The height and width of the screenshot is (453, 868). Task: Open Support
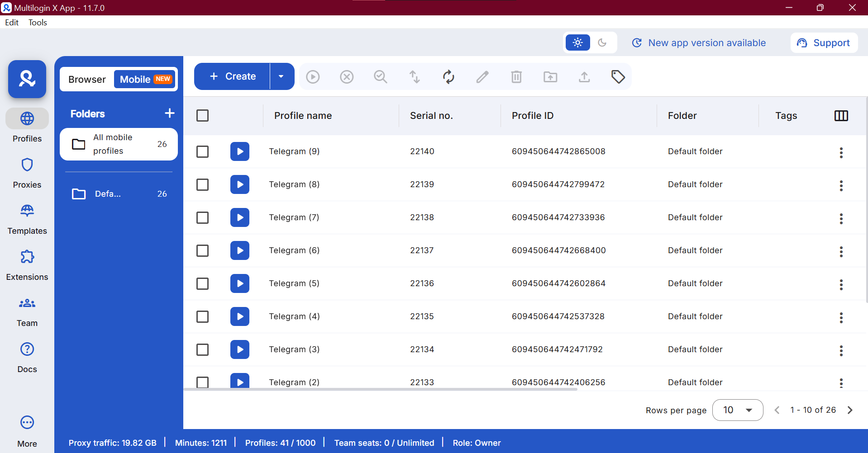[824, 42]
